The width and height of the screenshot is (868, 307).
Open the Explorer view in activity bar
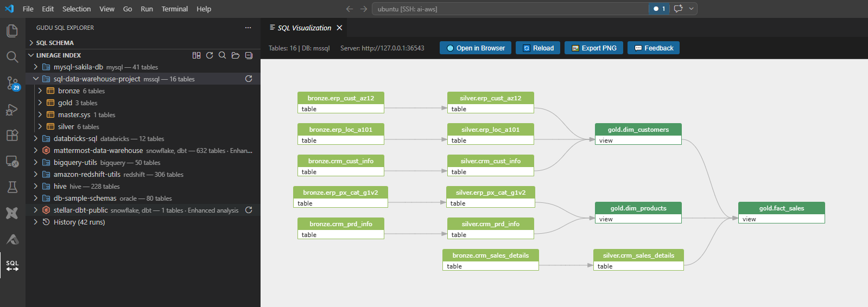click(12, 30)
